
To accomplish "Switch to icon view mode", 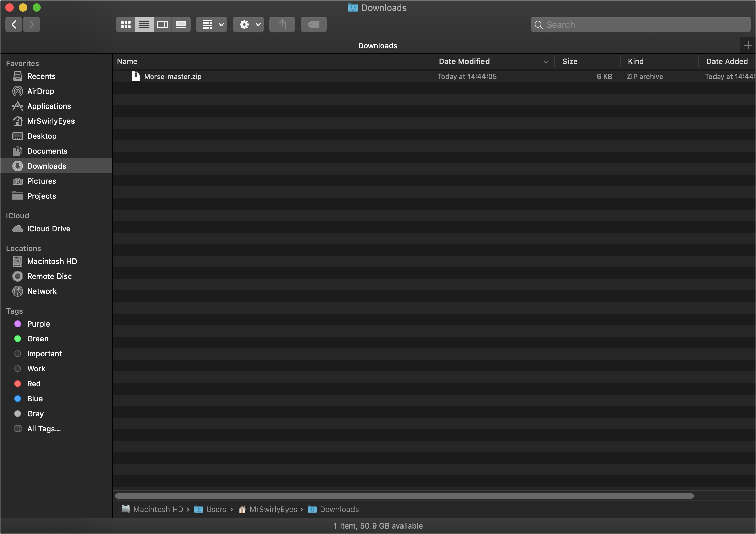I will point(126,24).
